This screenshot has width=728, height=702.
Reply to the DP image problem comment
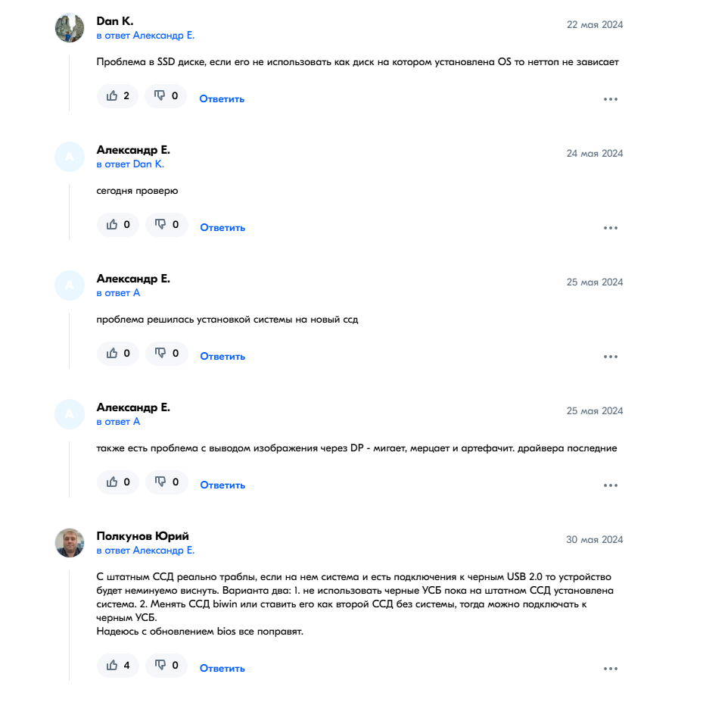(x=222, y=485)
